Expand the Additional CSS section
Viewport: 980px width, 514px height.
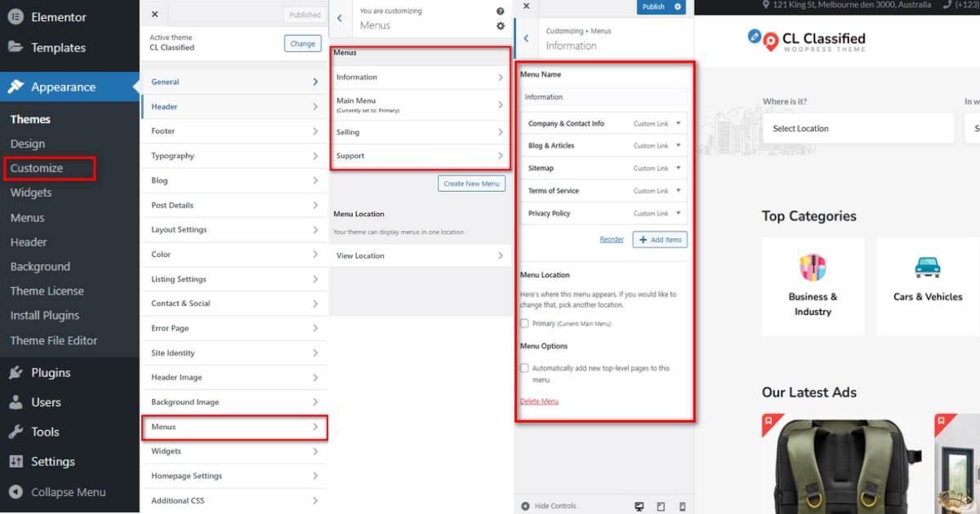click(234, 500)
